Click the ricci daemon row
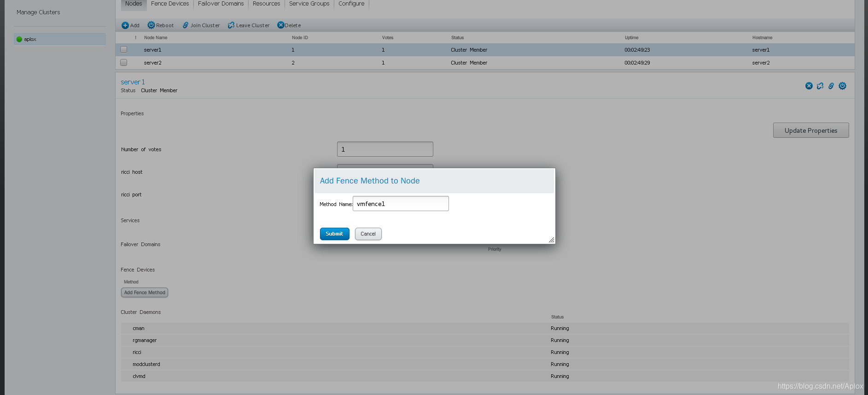Screen dimensions: 868x395 pyautogui.click(x=485, y=352)
